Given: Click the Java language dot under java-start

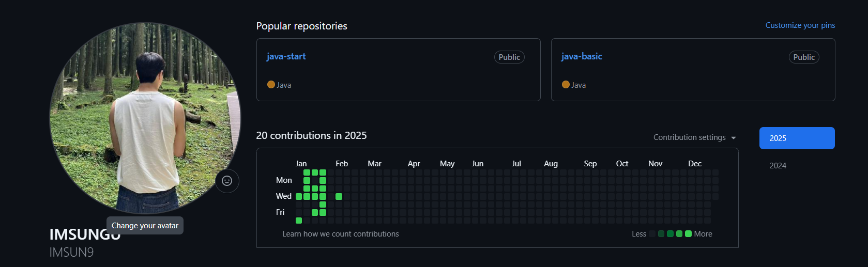Looking at the screenshot, I should (271, 85).
